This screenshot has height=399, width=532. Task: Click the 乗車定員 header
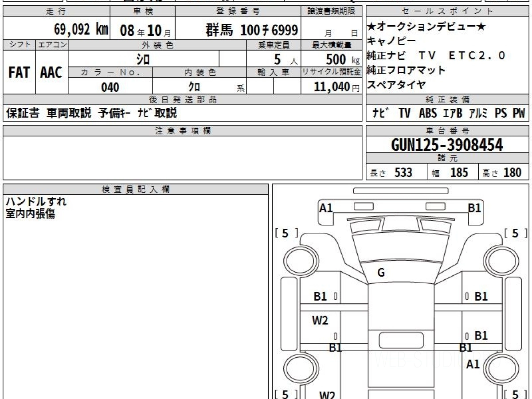pos(274,45)
